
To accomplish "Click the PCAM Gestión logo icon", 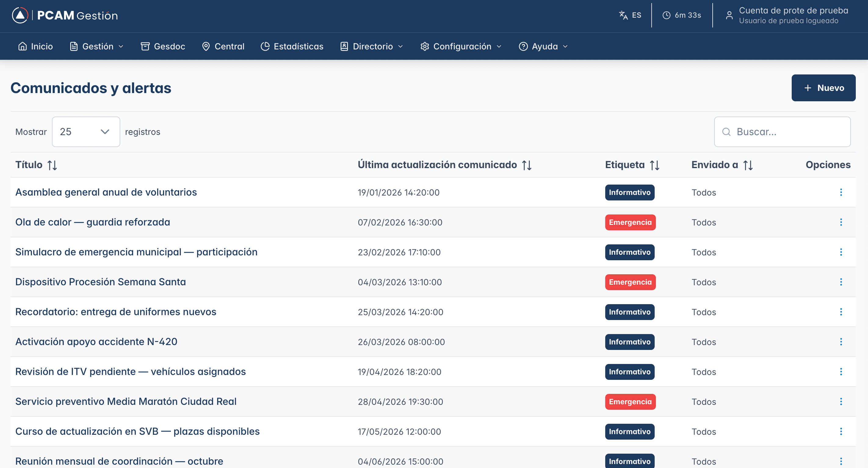I will 20,15.
